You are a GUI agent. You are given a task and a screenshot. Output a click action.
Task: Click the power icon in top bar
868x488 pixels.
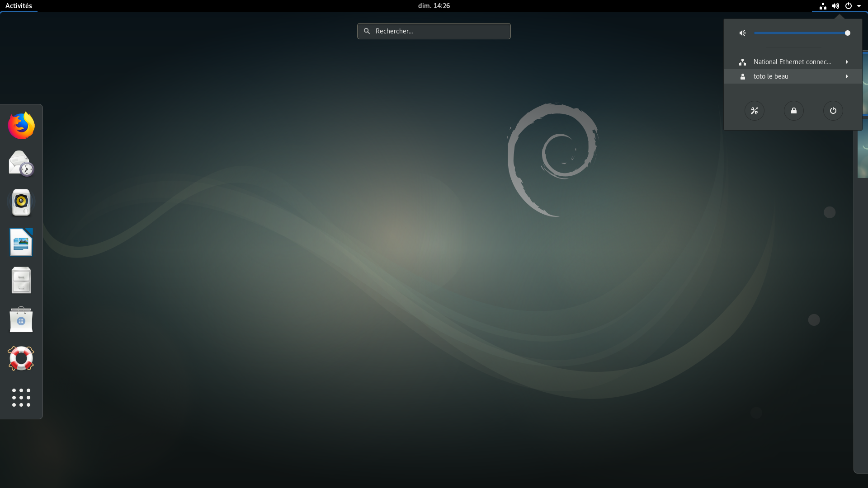coord(849,6)
